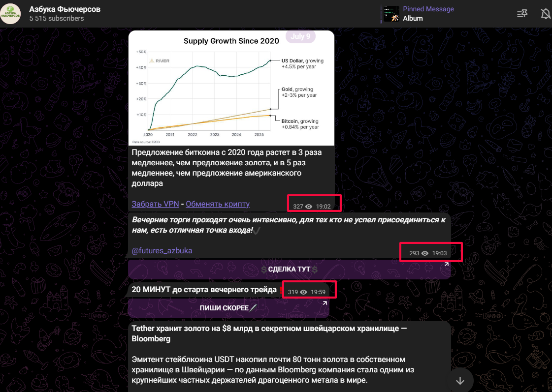Open the Обменять крипту link
The height and width of the screenshot is (392, 552).
[x=218, y=204]
